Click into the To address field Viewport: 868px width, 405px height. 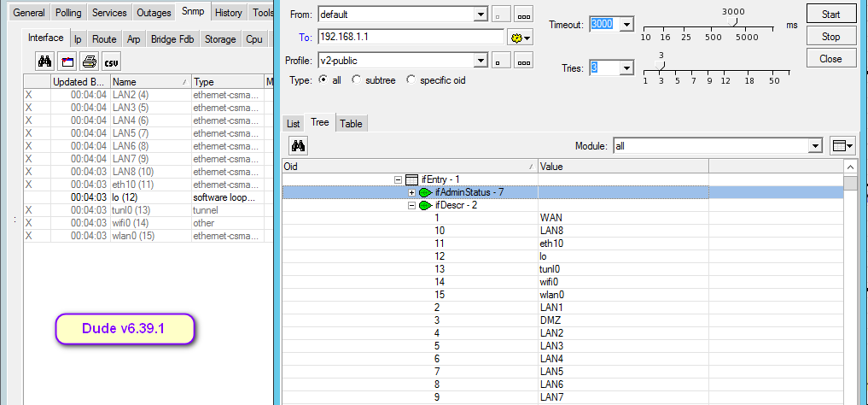(411, 37)
